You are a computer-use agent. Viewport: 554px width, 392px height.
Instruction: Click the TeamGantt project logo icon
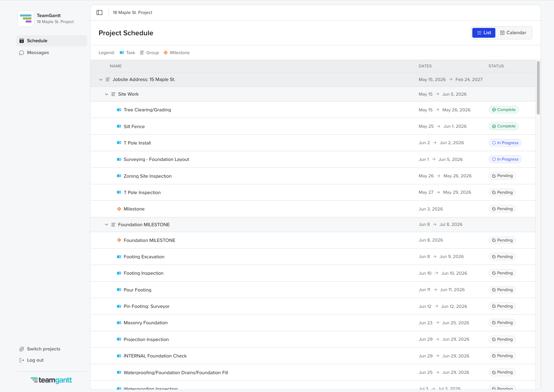(x=26, y=19)
